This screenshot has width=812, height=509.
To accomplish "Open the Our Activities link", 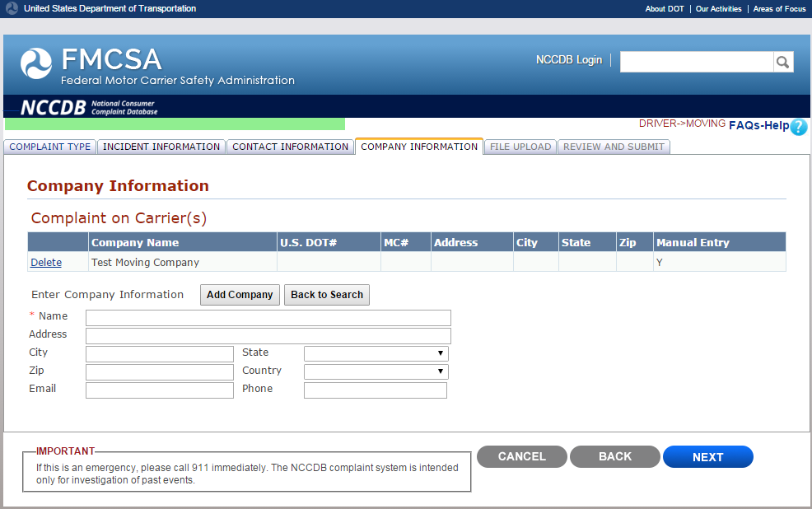I will pos(718,9).
